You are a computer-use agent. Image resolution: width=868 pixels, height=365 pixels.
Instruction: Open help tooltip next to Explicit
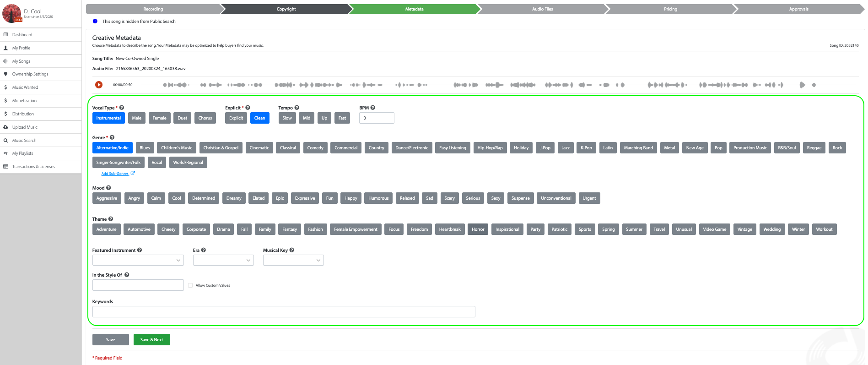pos(248,108)
